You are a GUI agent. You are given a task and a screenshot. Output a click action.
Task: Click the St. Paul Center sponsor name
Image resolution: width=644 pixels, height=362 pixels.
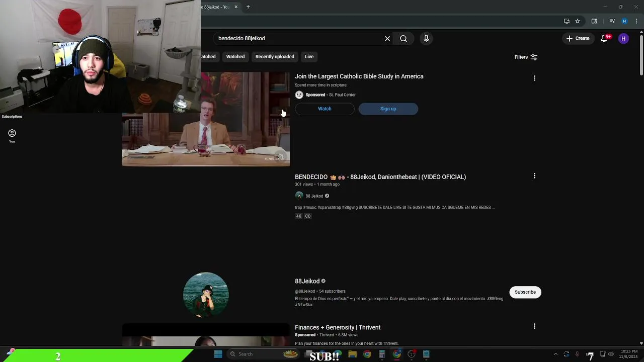coord(342,95)
